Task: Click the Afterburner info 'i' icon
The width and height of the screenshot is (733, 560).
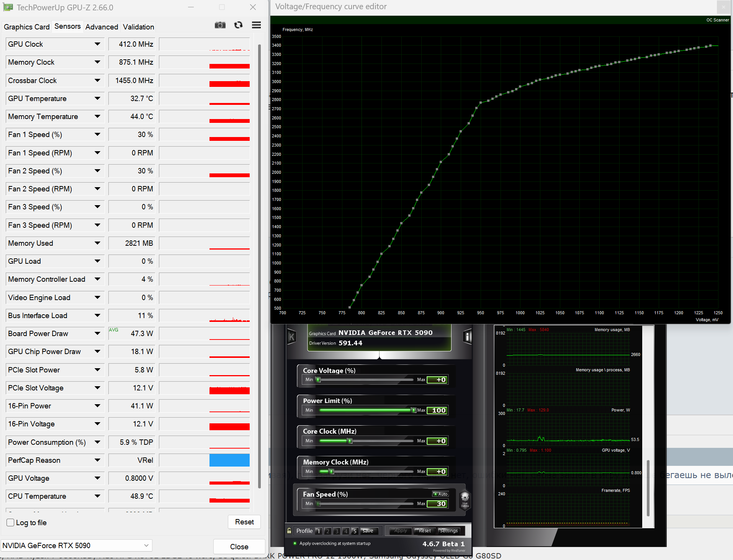Action: (467, 337)
